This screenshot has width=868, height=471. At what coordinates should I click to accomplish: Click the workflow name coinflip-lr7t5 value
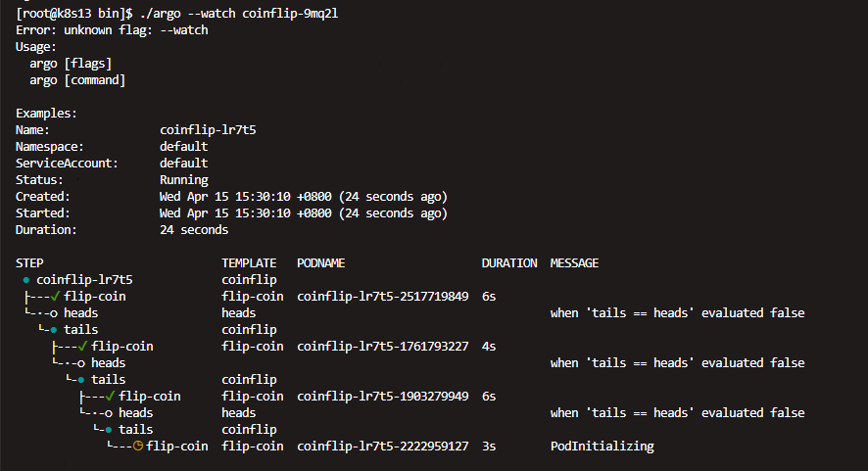208,130
